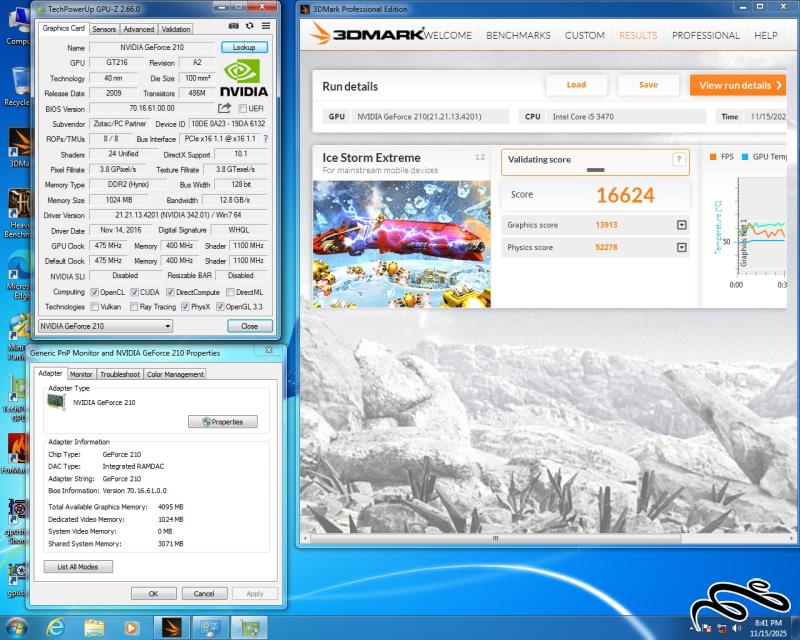
Task: Click the NVIDIA logo in GPU-Z
Action: tap(245, 78)
